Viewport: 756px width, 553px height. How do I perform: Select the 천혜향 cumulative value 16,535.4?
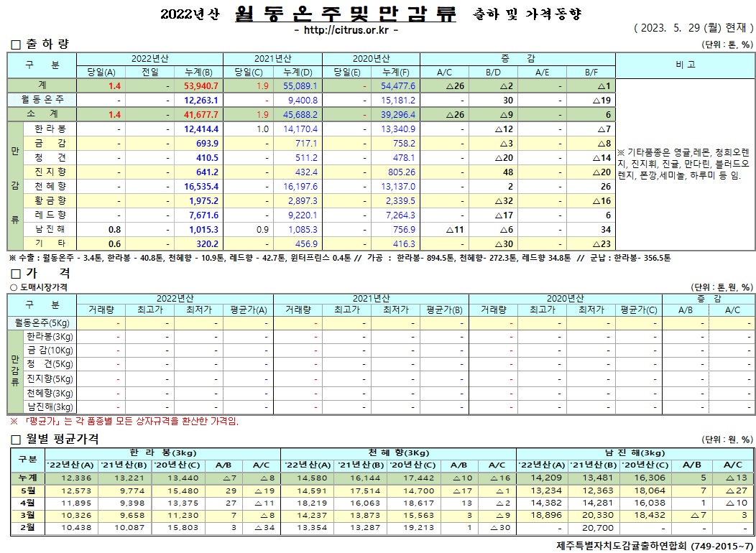199,186
